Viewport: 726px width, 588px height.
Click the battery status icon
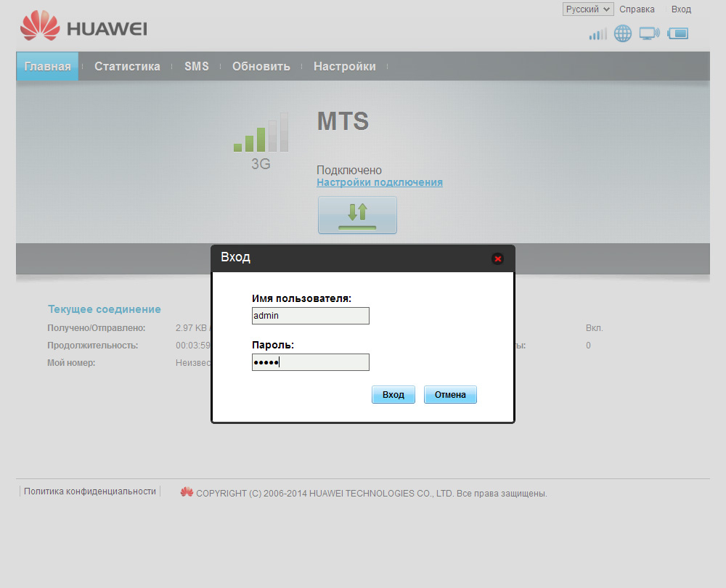pos(678,33)
